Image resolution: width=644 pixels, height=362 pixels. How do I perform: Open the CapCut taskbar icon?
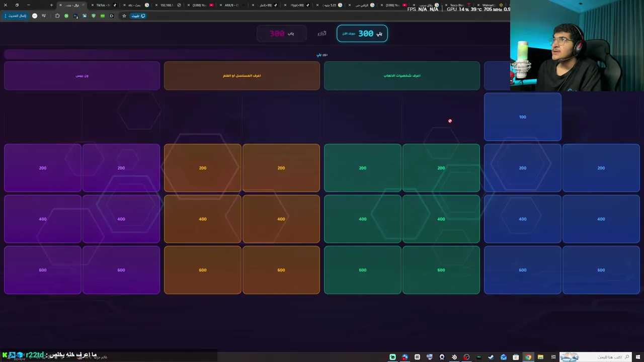(x=417, y=357)
